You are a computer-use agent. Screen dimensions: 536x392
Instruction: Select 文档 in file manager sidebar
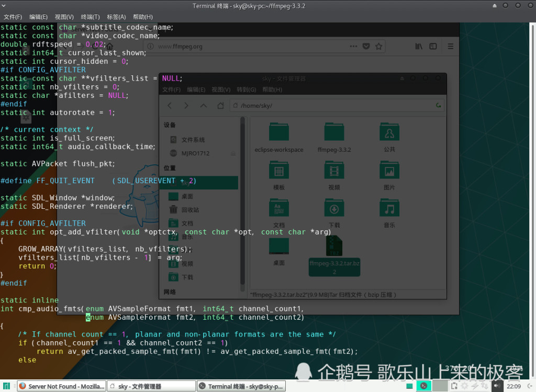pos(181,223)
